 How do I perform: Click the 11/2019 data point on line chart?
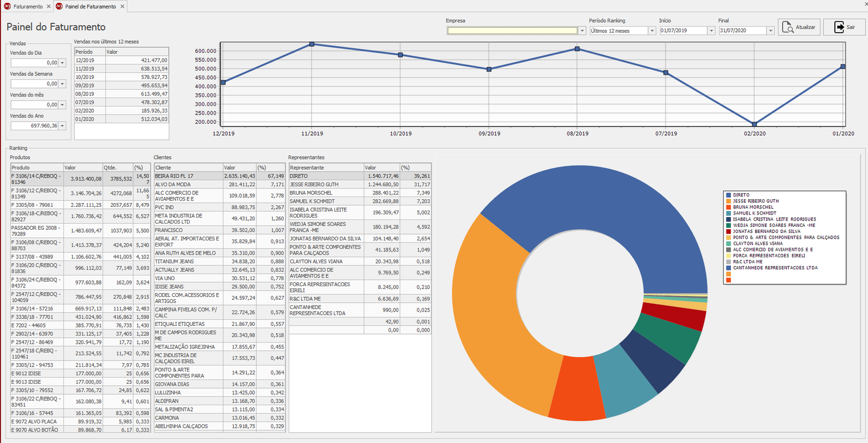[x=312, y=44]
